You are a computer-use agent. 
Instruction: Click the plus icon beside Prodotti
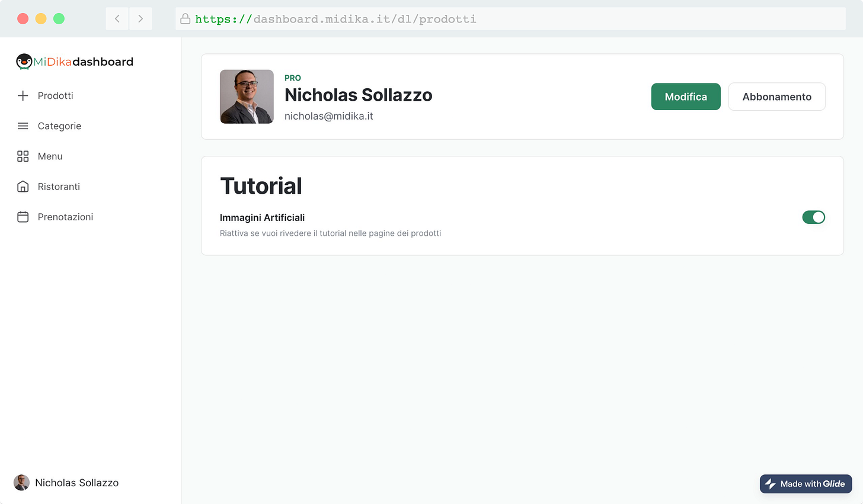pyautogui.click(x=23, y=95)
